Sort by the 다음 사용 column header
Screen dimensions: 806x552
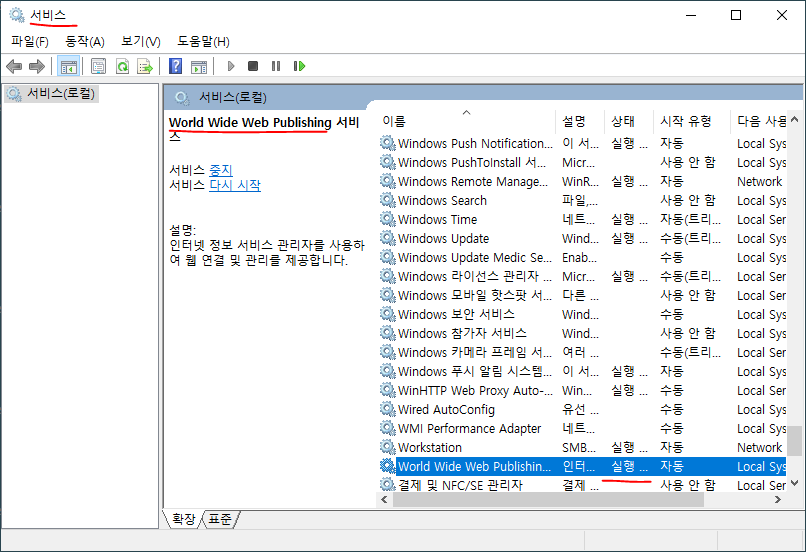coord(759,121)
